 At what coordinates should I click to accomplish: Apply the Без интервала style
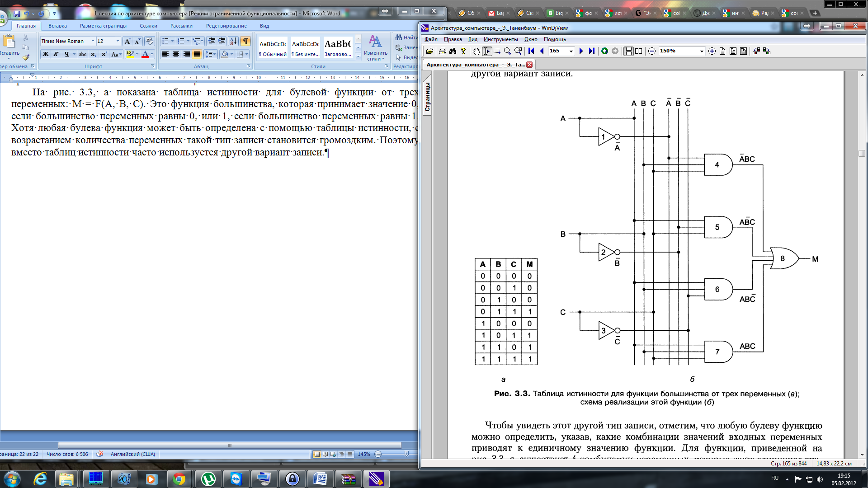click(x=306, y=48)
